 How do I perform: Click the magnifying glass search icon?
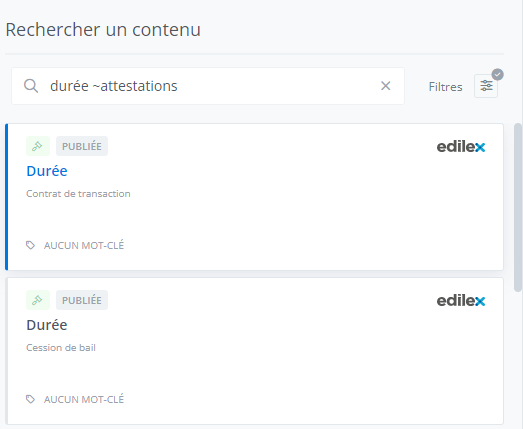(x=31, y=86)
